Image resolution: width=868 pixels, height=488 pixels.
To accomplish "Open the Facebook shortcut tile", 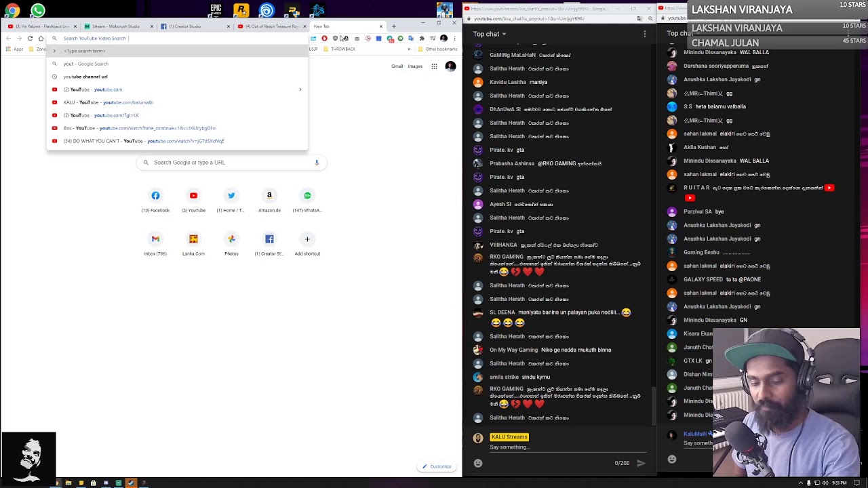I will pyautogui.click(x=155, y=200).
